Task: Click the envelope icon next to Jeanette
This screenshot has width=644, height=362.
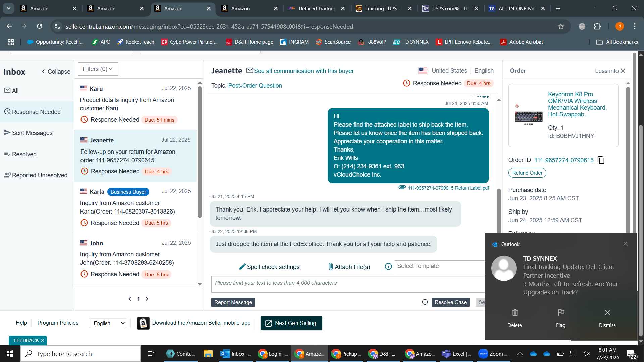Action: tap(250, 70)
